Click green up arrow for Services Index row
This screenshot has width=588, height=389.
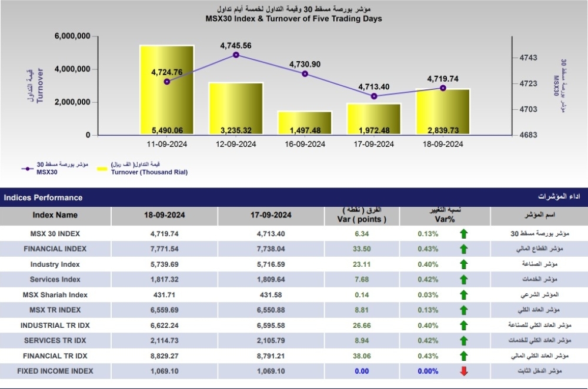coord(463,280)
